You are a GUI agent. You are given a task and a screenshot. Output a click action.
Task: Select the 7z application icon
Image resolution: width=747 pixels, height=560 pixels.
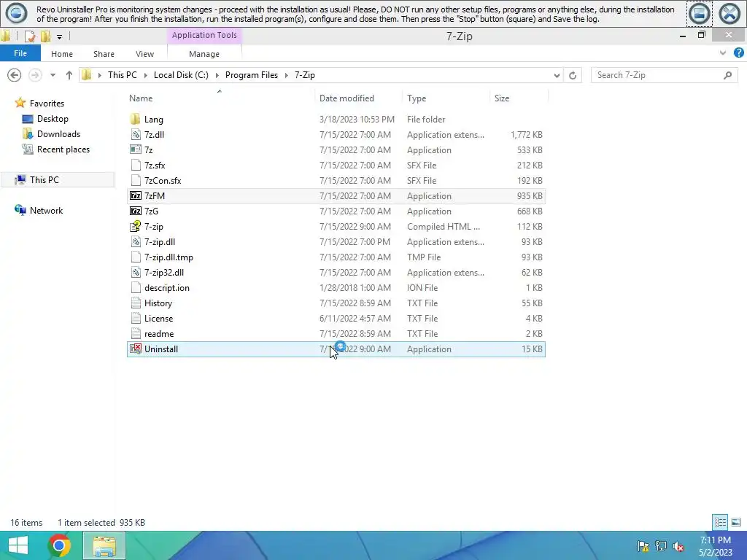pyautogui.click(x=136, y=150)
